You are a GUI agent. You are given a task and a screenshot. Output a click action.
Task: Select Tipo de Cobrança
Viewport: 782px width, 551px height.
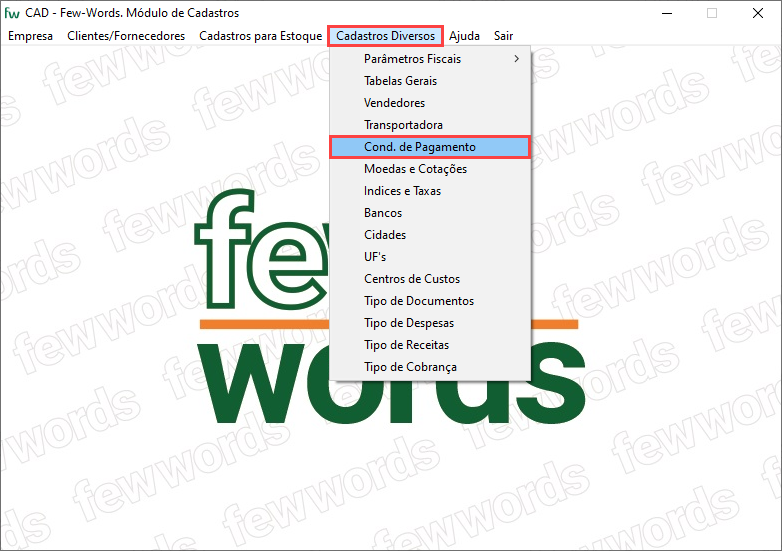tap(430, 367)
